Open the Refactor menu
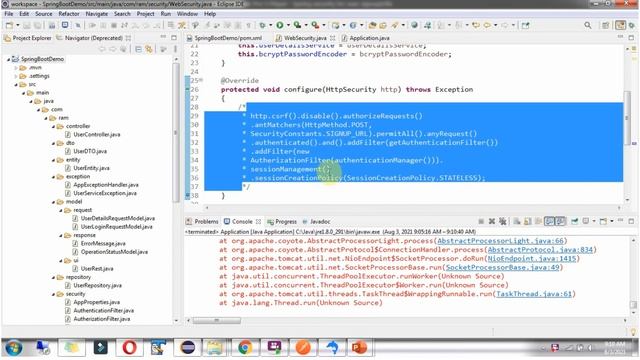The width and height of the screenshot is (640, 360). click(69, 13)
